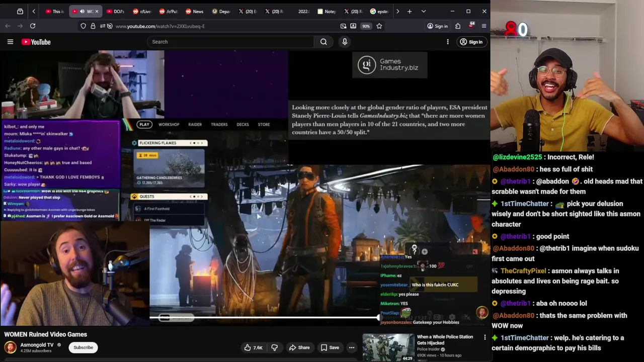Dislike this video
The image size is (644, 362).
click(x=274, y=347)
